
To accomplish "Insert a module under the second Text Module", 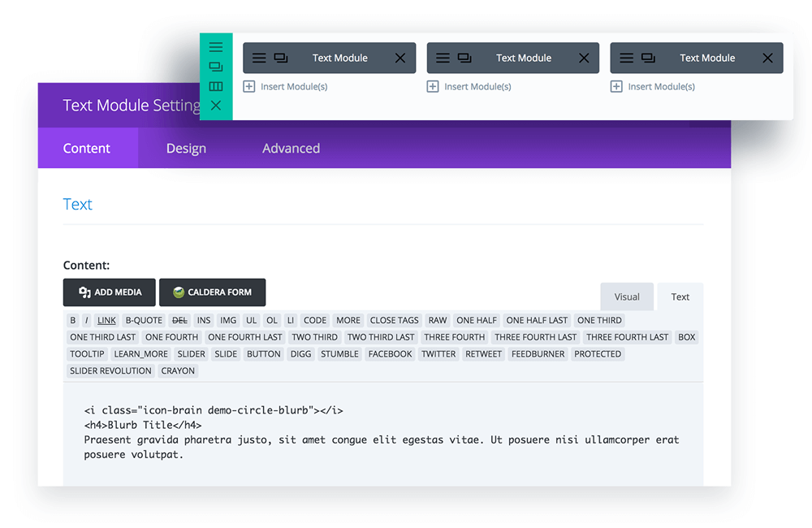I will (431, 84).
